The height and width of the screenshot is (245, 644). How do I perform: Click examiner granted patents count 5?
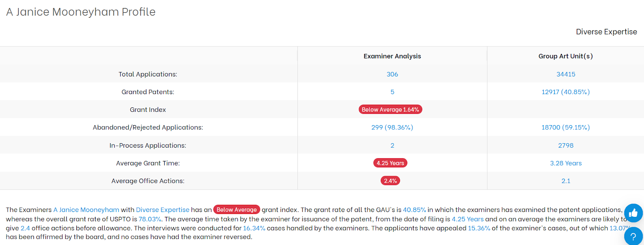(392, 92)
